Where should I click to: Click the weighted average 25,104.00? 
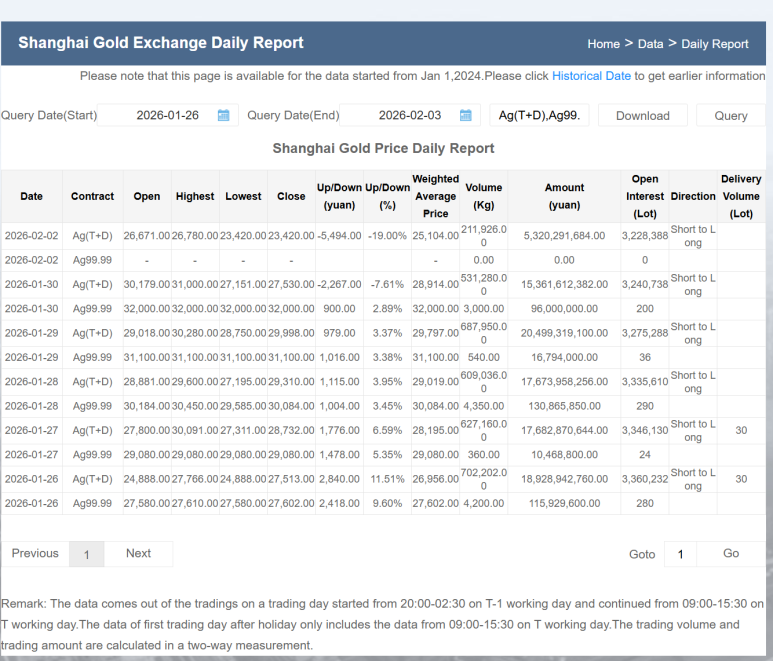[x=435, y=236]
